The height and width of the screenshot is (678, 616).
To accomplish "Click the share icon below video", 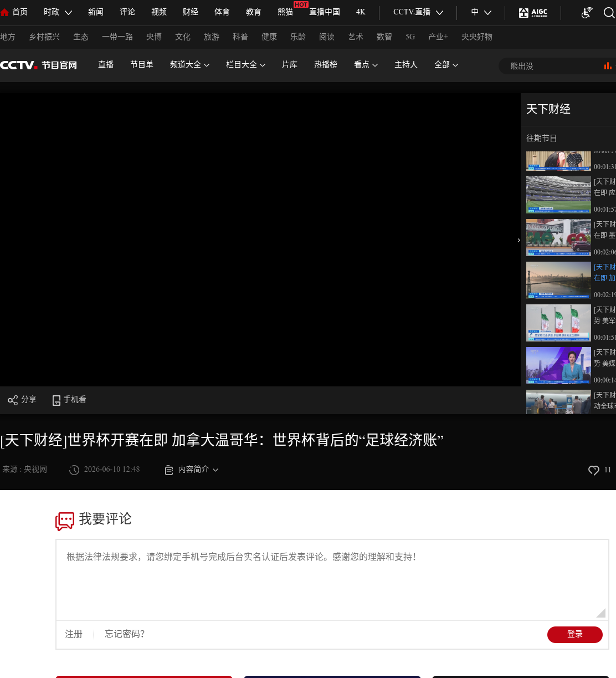I will pos(12,400).
